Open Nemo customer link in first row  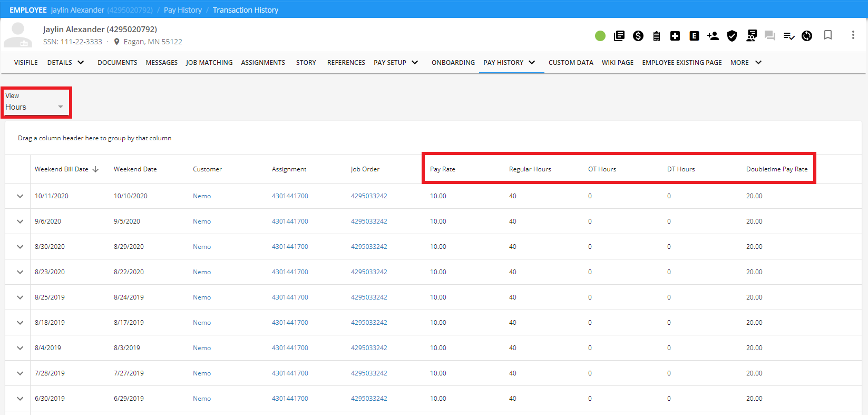(x=202, y=196)
